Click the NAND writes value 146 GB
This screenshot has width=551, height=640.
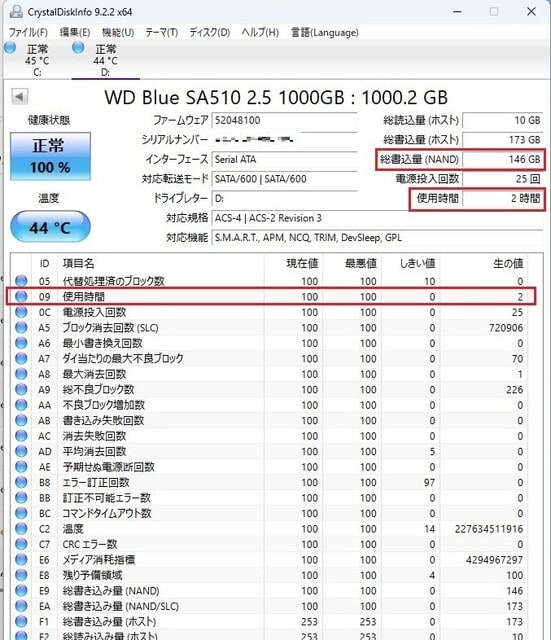coord(502,159)
